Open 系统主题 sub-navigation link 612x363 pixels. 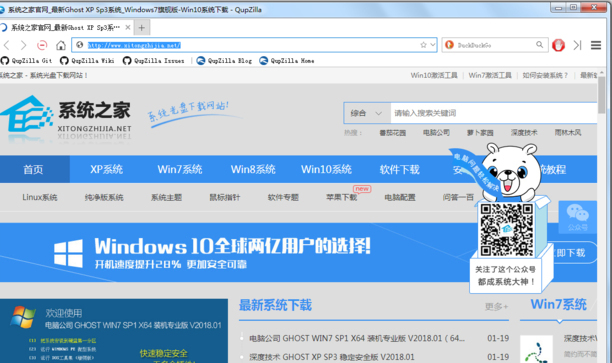point(167,198)
